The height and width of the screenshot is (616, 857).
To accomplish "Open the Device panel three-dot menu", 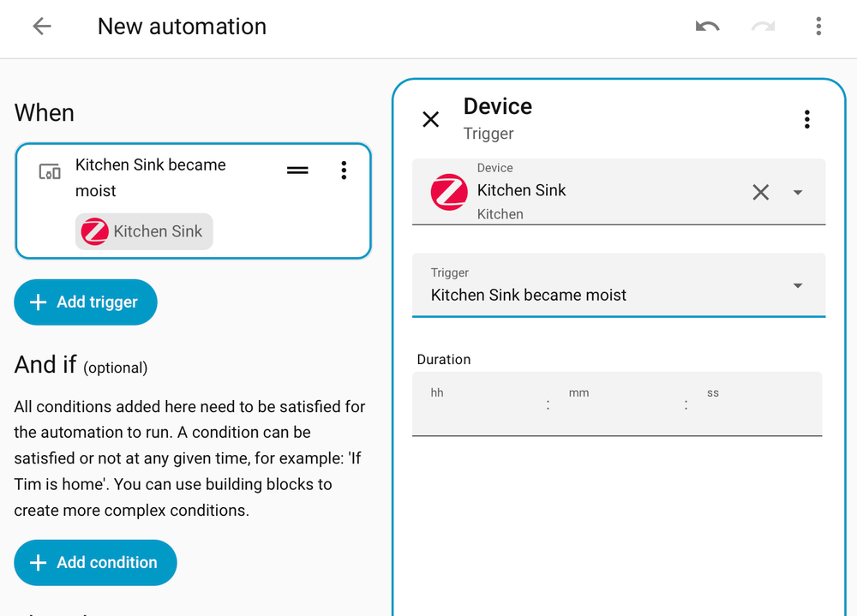I will click(806, 119).
